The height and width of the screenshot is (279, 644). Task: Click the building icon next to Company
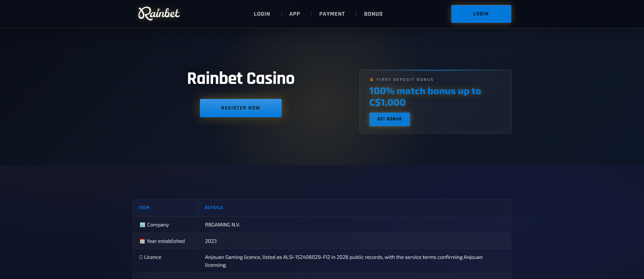coord(142,225)
